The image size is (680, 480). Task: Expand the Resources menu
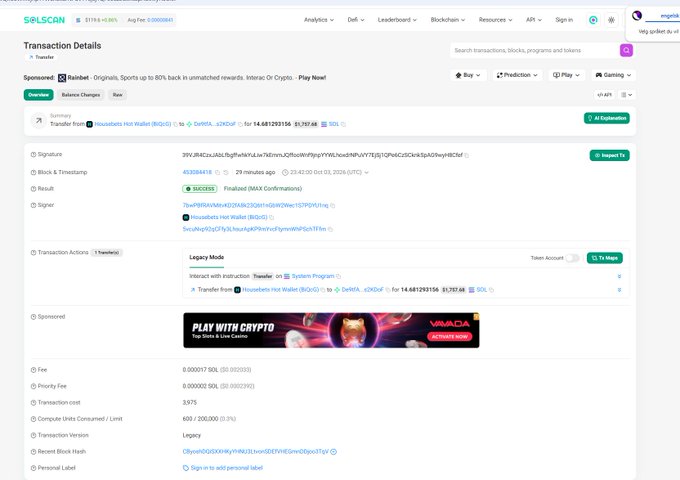(x=495, y=20)
